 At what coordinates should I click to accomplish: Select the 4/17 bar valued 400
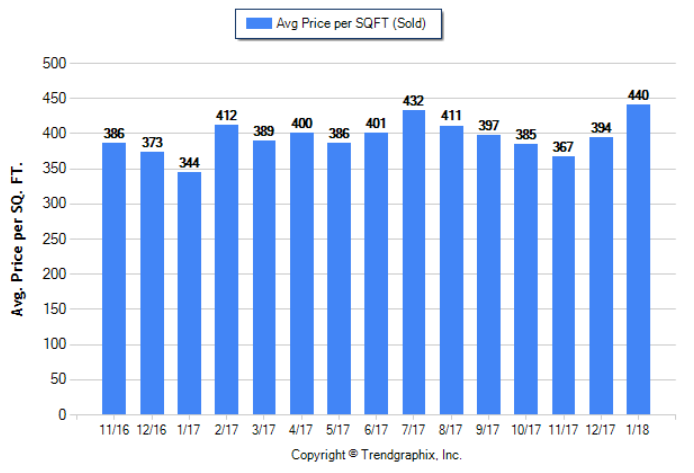click(x=301, y=273)
